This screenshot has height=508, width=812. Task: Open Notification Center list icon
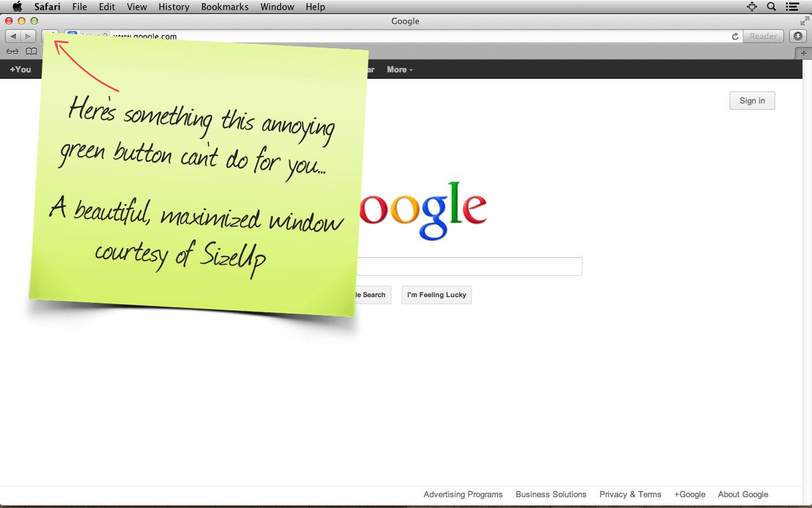(x=792, y=7)
